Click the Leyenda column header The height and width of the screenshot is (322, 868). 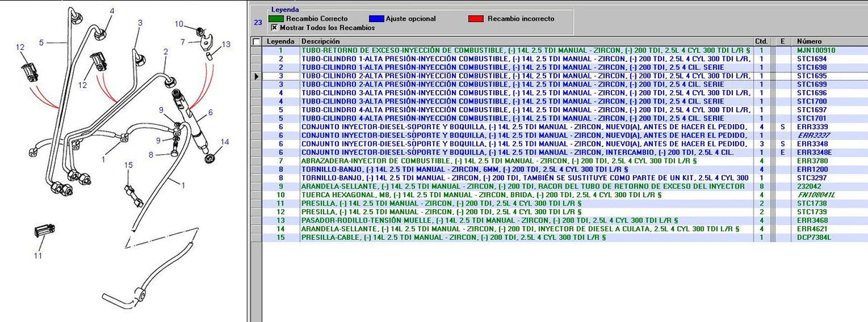(281, 41)
